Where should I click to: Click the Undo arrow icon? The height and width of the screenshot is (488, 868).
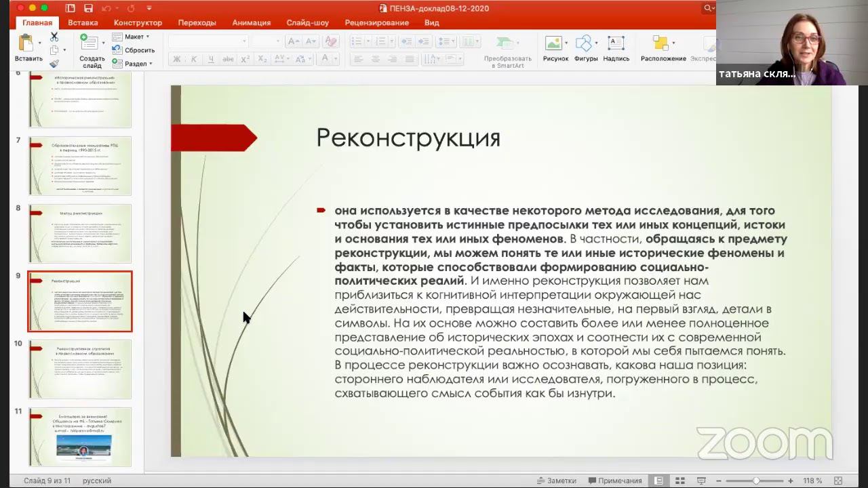106,8
